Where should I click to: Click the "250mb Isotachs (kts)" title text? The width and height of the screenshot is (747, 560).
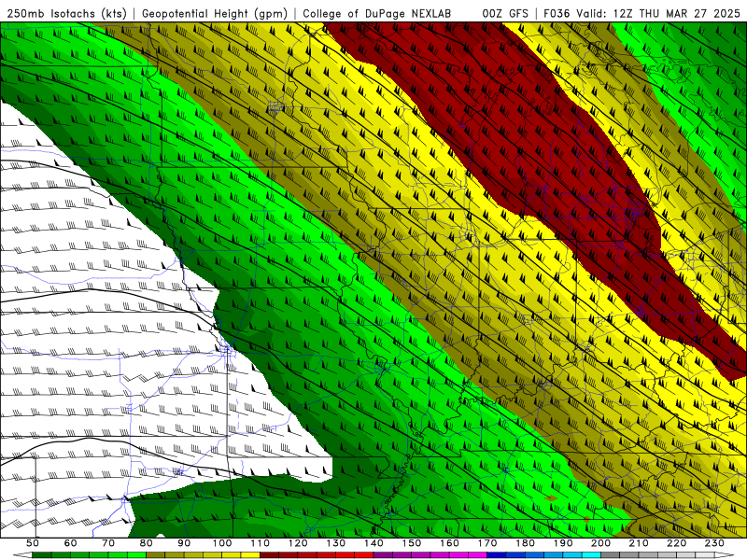pos(66,13)
